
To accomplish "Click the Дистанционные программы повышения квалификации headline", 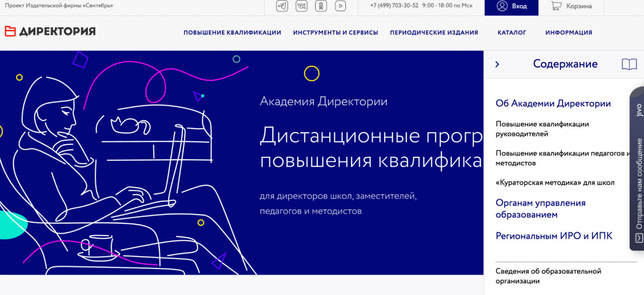I will [371, 148].
